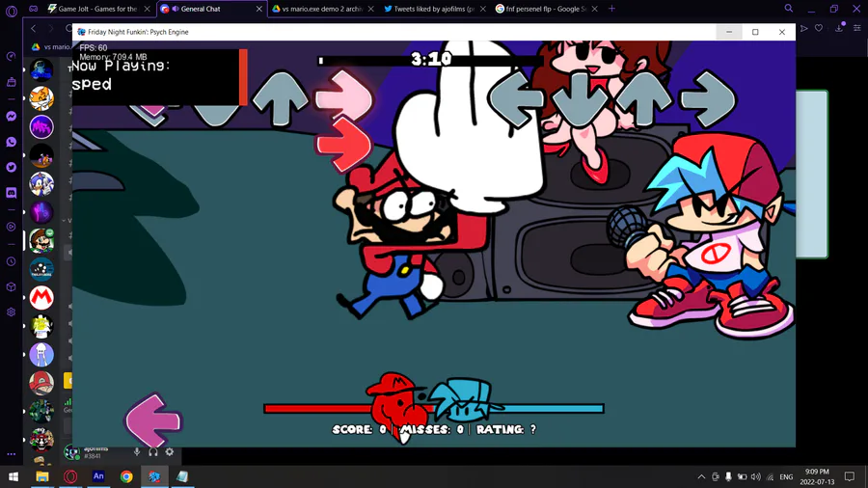868x488 pixels.
Task: Open Extensions cube icon in Opera sidebar
Action: tap(11, 287)
